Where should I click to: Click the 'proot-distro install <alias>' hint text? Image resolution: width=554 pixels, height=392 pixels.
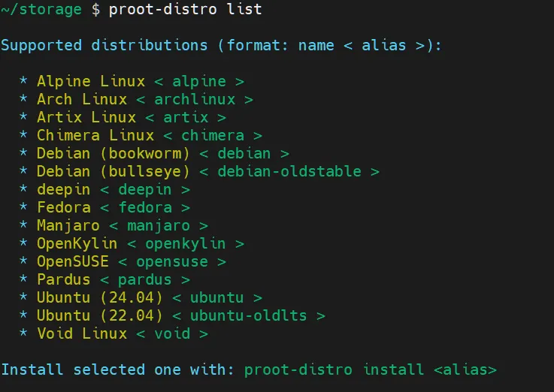pyautogui.click(x=371, y=369)
